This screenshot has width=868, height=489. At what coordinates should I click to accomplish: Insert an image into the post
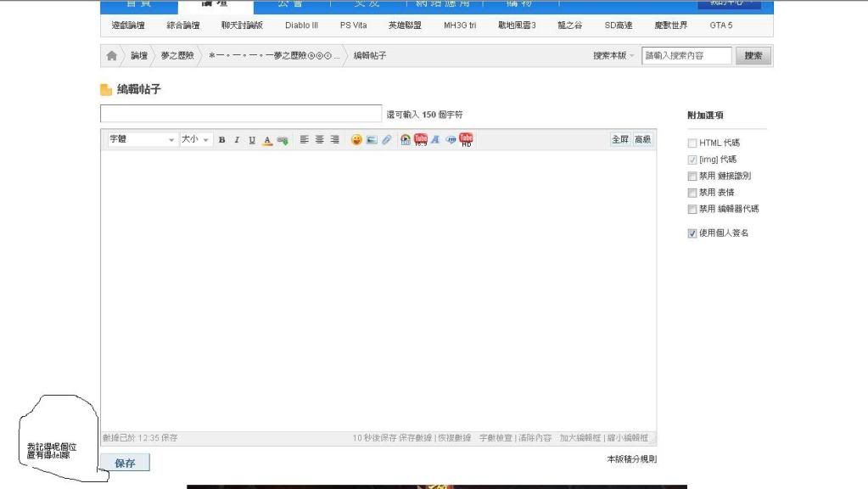click(x=372, y=140)
